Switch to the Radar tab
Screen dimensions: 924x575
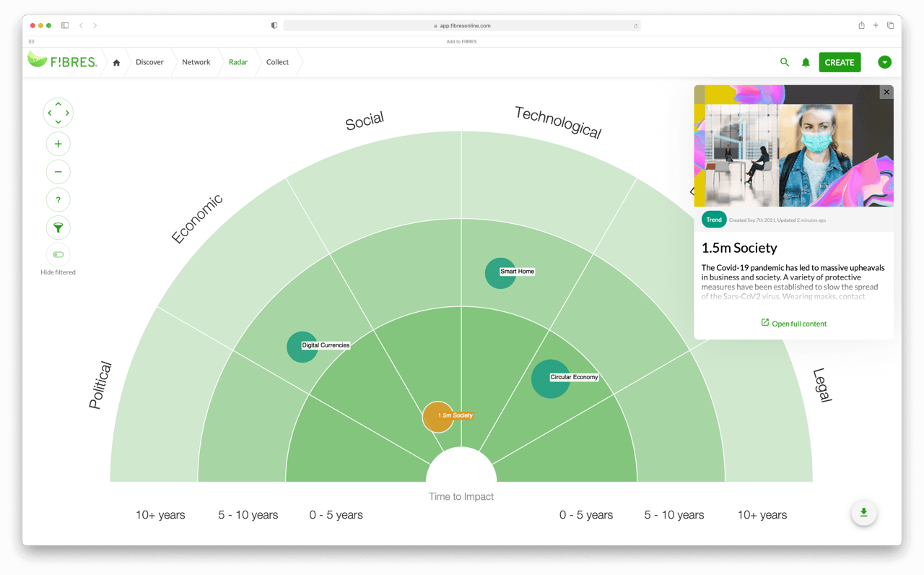tap(238, 62)
